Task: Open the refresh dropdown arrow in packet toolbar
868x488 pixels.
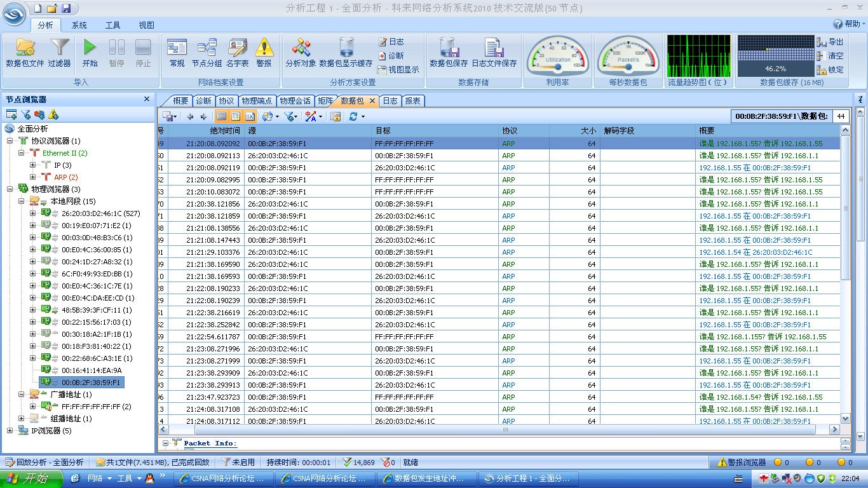Action: point(363,117)
